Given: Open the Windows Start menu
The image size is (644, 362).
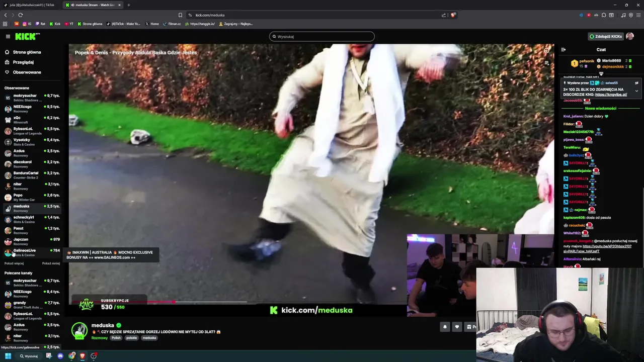Looking at the screenshot, I should coord(8,356).
